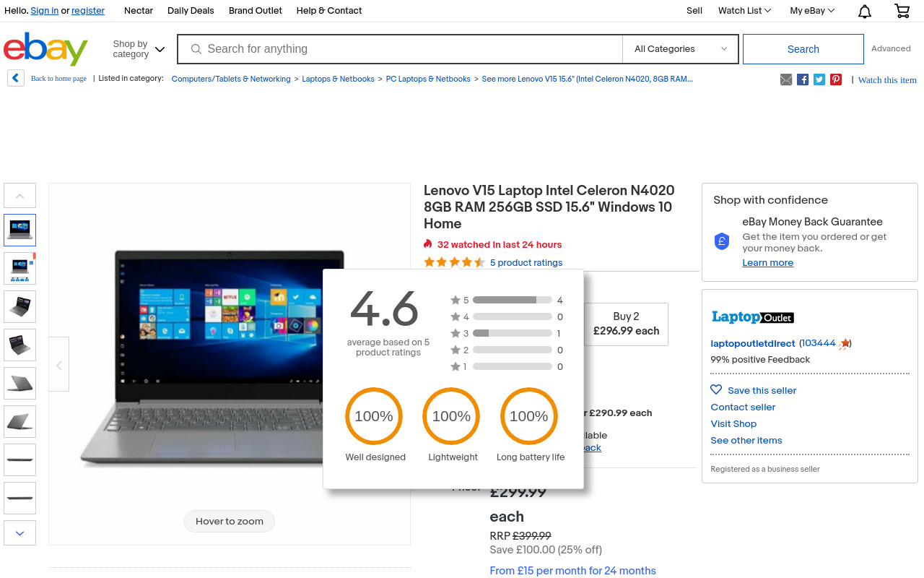Click Computers/Tablets & Networking breadcrumb
The height and width of the screenshot is (578, 924).
231,79
